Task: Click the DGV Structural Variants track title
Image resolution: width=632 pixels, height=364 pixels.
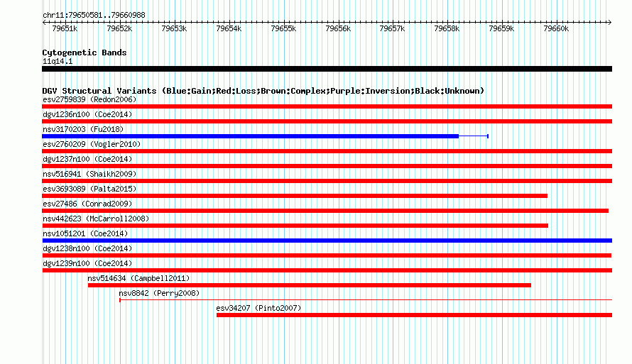Action: [x=263, y=91]
